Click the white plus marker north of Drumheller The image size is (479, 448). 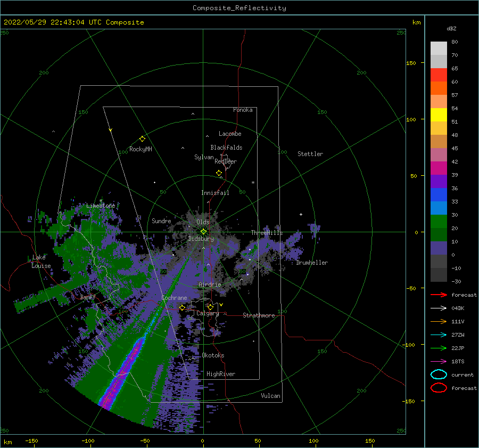pos(301,214)
